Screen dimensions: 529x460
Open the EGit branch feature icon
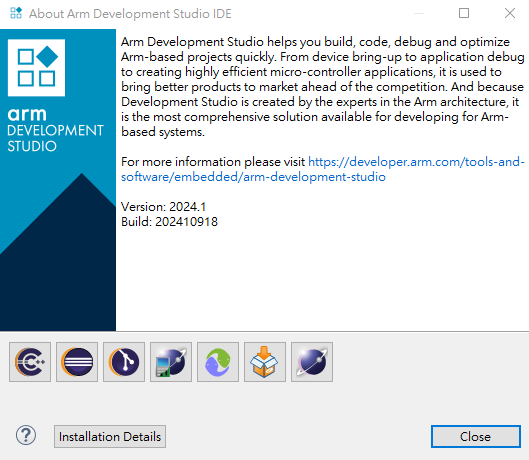point(124,362)
